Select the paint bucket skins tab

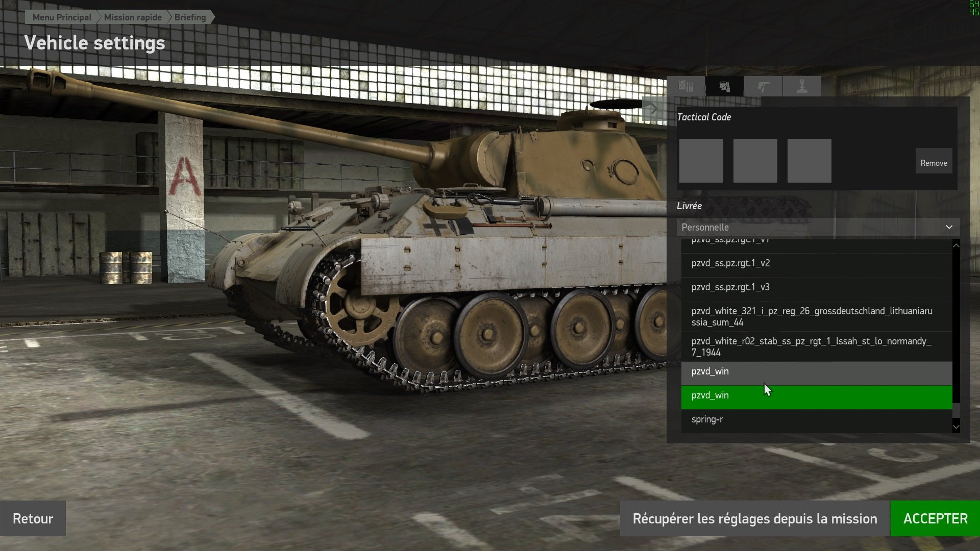(724, 86)
